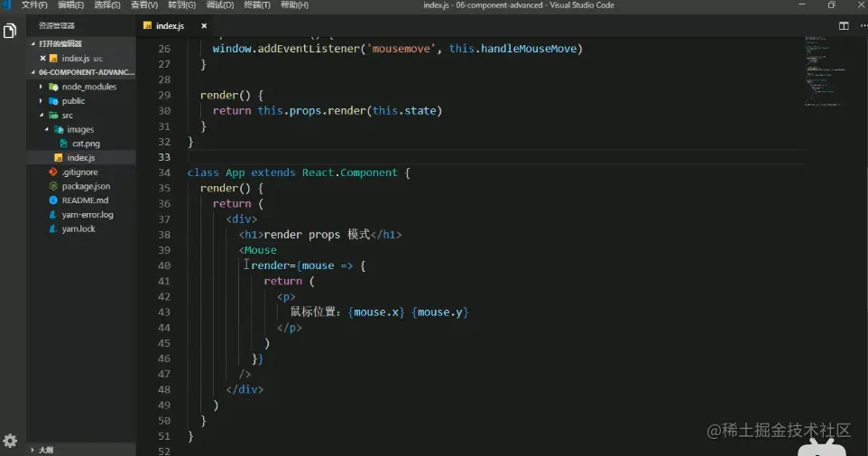Click {mouse.y} expression on line 43
868x456 pixels.
coord(440,312)
